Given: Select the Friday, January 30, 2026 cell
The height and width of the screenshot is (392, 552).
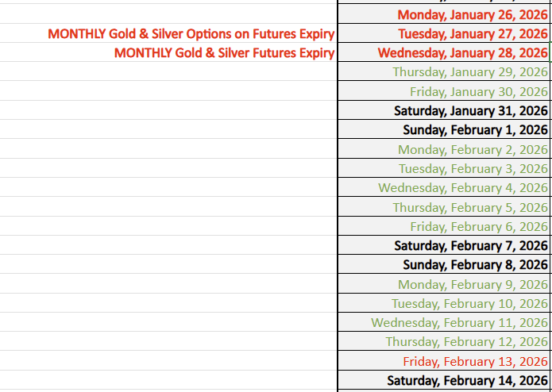Looking at the screenshot, I should (479, 91).
